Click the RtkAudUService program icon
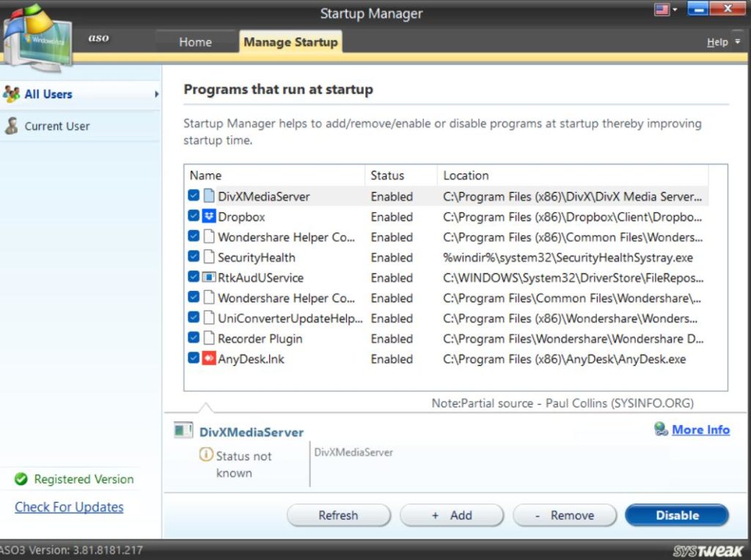 click(209, 277)
